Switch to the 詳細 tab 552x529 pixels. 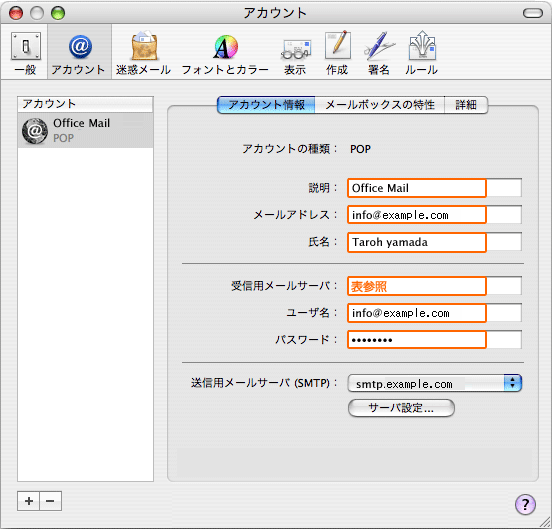[466, 105]
